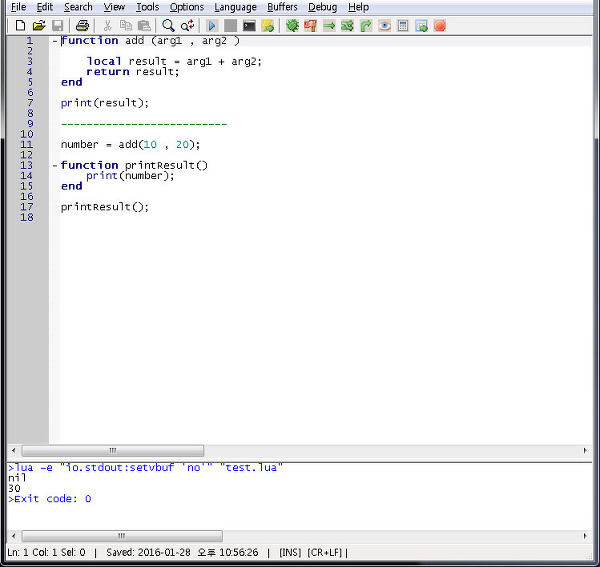Click the editor scrollbar right arrow
The height and width of the screenshot is (567, 600).
click(x=585, y=450)
